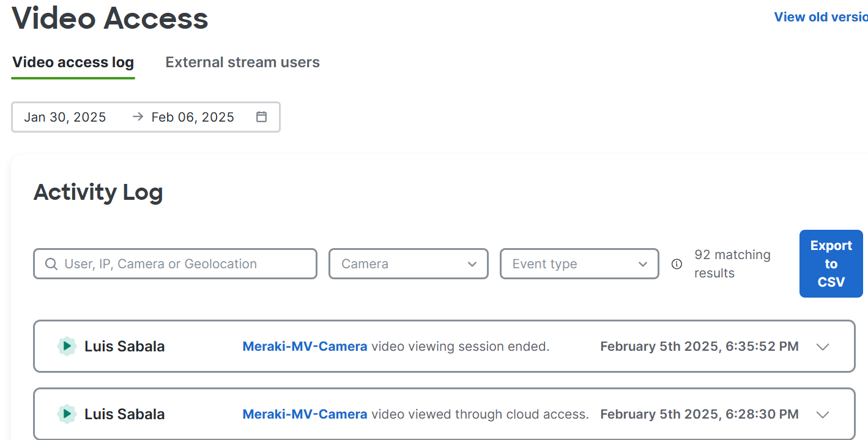Expand the 6:28:30 PM log entry chevron
This screenshot has height=440, width=868.
pyautogui.click(x=823, y=414)
